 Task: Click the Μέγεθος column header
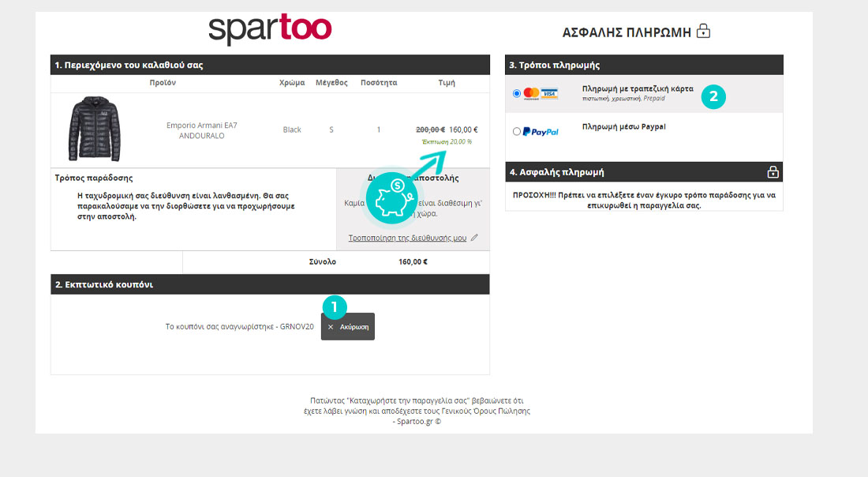331,83
